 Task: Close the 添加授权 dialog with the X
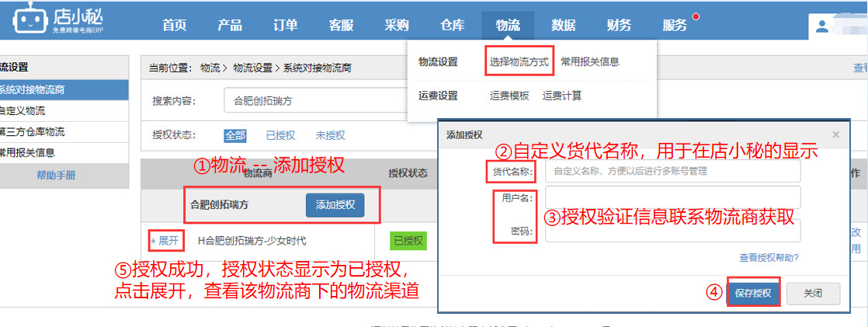835,134
